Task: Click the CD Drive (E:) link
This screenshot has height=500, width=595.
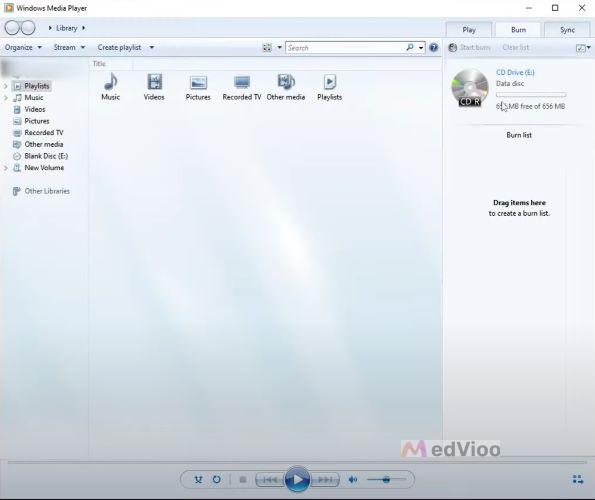Action: (515, 72)
